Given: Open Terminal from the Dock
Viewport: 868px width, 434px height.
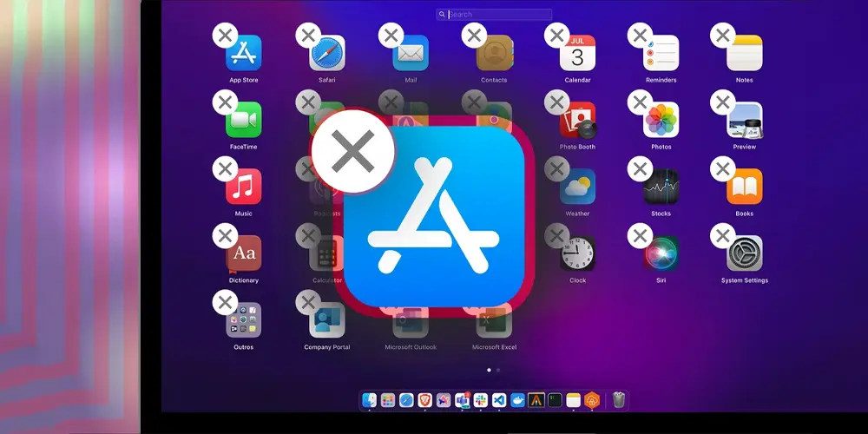Looking at the screenshot, I should (x=555, y=400).
